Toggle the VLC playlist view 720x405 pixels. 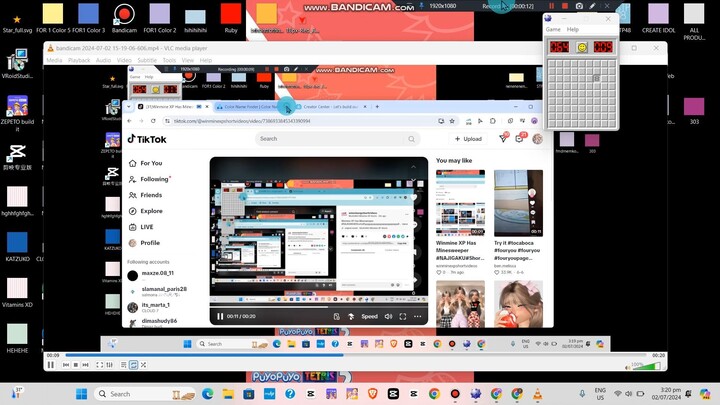[124, 365]
